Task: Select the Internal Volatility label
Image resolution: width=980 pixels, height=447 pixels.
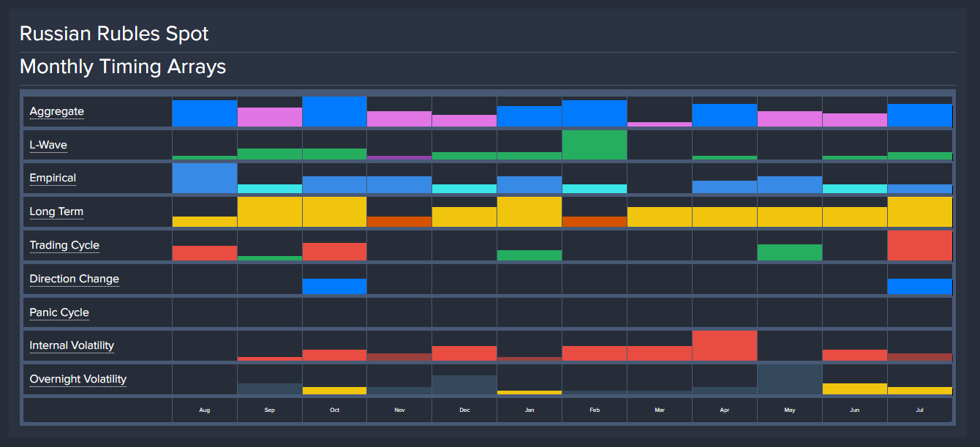Action: (x=72, y=345)
